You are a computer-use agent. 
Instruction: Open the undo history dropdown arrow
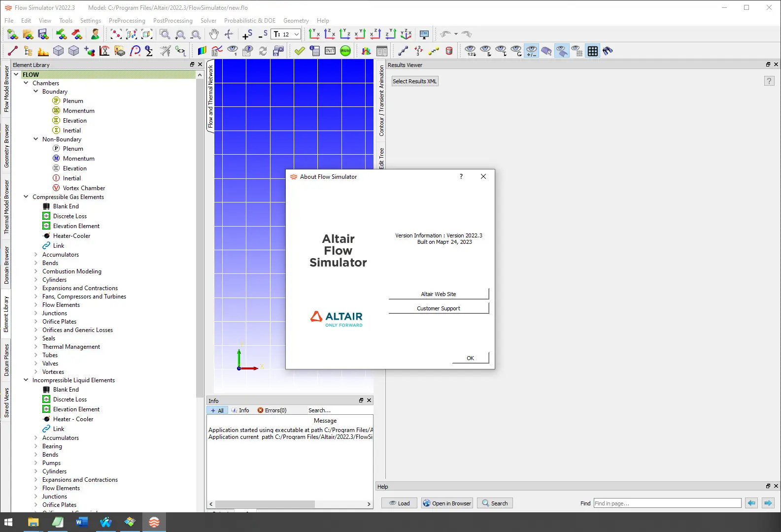456,34
